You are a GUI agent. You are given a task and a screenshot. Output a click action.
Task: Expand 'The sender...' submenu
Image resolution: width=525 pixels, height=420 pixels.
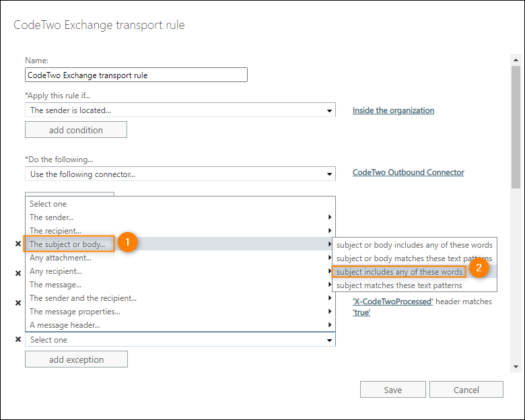tap(180, 217)
